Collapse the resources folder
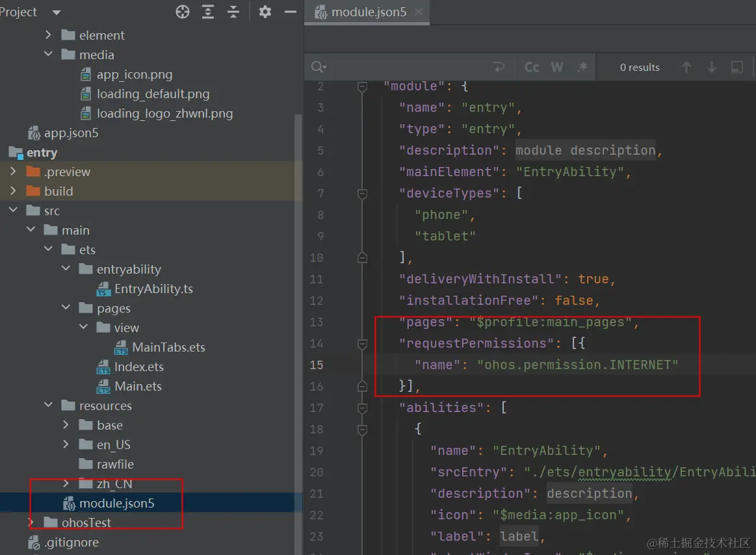This screenshot has height=555, width=756. coord(47,405)
